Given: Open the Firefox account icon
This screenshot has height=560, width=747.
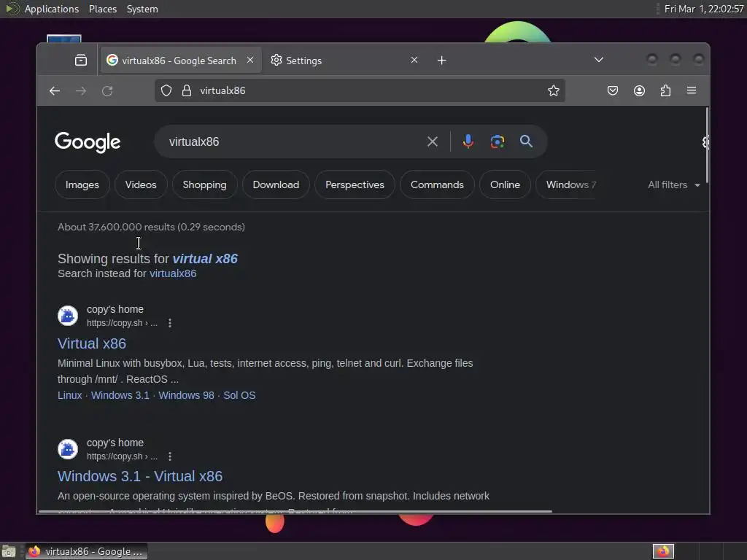Looking at the screenshot, I should click(639, 90).
